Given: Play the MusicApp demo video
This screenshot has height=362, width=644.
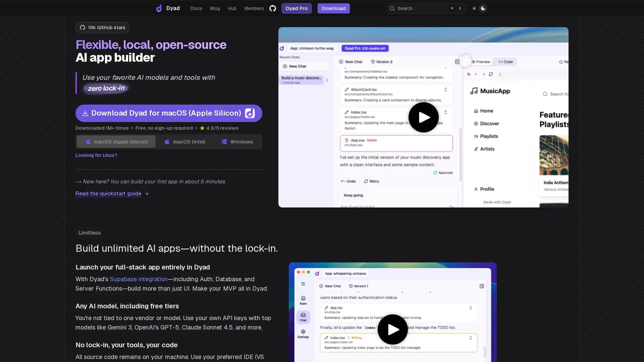Looking at the screenshot, I should (x=424, y=117).
